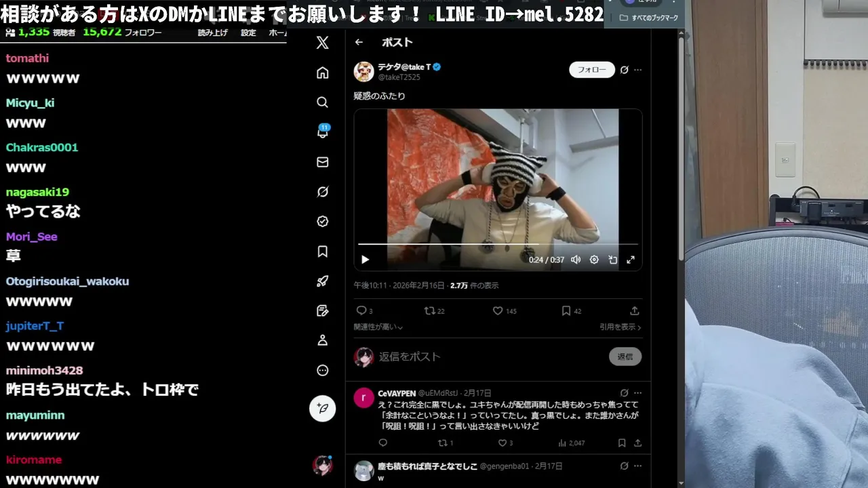Share CeVAYPEN's reply
This screenshot has height=488, width=868.
point(637,443)
